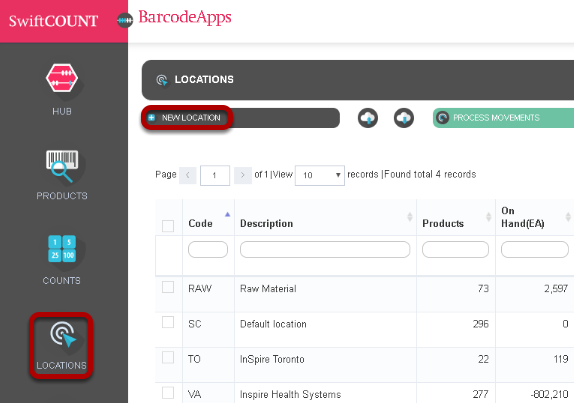Click the SwiftCOUNT logo

click(x=53, y=21)
